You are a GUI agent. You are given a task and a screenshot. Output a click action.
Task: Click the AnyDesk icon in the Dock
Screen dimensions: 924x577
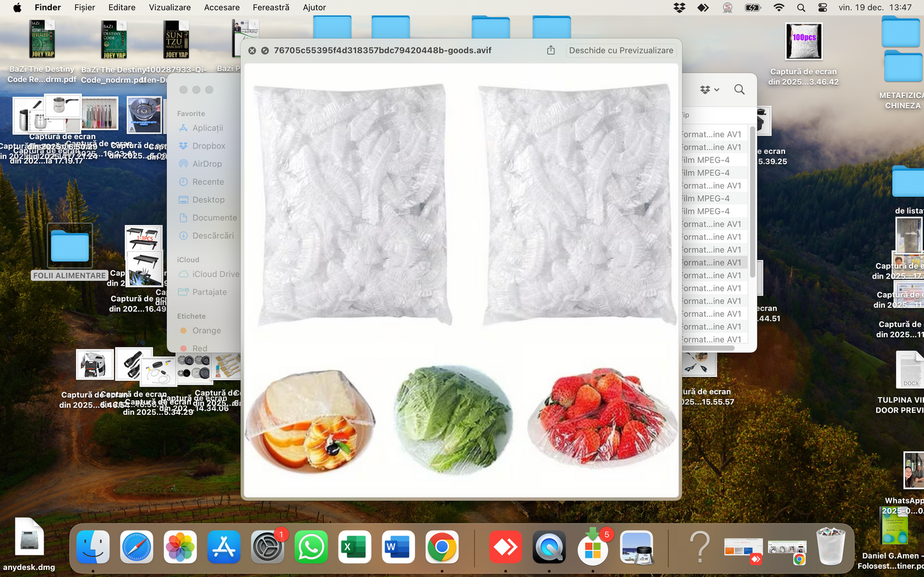(x=505, y=548)
